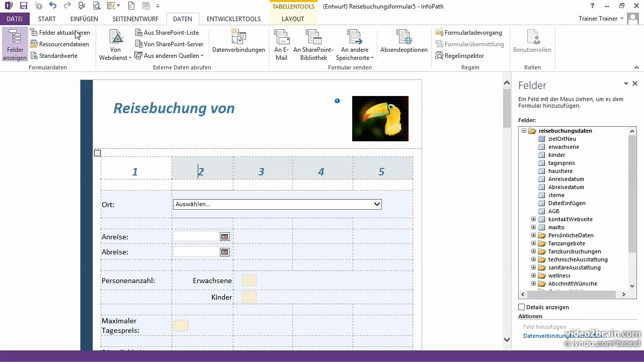Click the Maximaler Tagespreis field
The image size is (644, 362).
(181, 326)
